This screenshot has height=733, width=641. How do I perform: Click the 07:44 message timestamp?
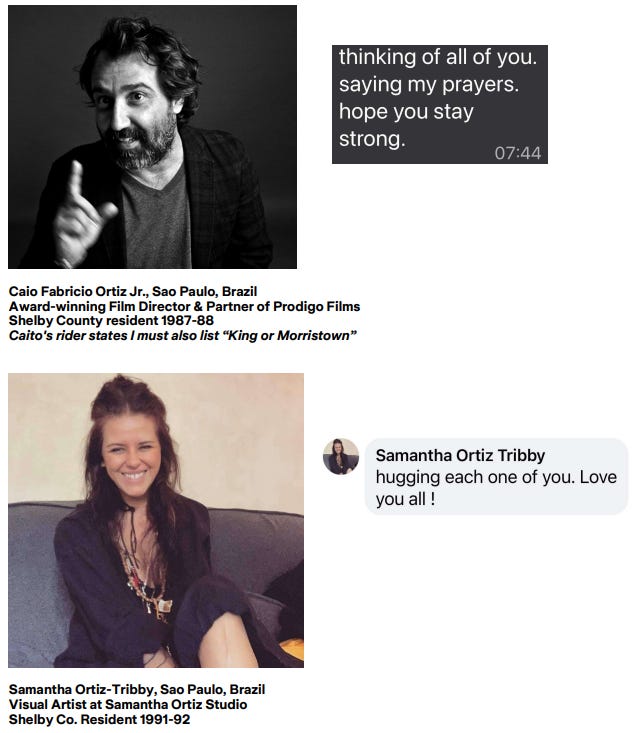pyautogui.click(x=518, y=153)
